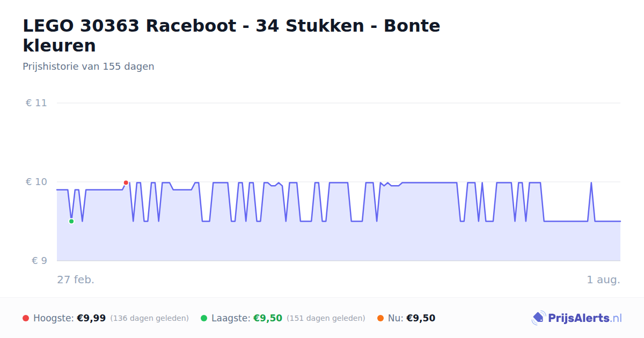644x338 pixels.
Task: Click the Prijshistorie van 155 dagen subtitle
Action: pyautogui.click(x=89, y=67)
